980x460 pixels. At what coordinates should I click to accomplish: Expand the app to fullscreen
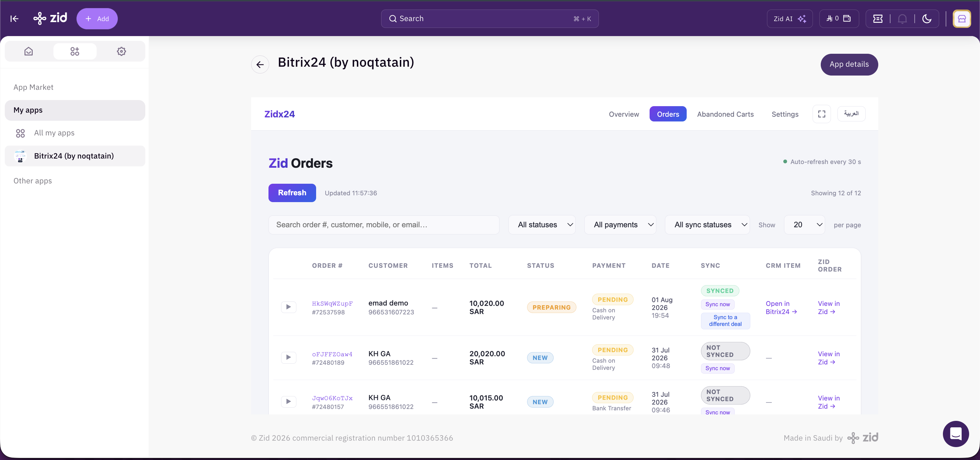[821, 114]
